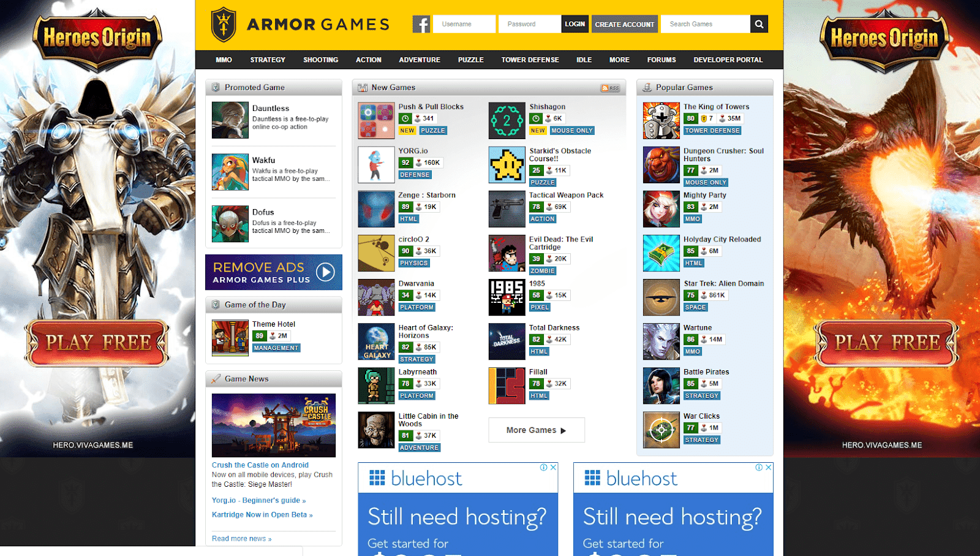This screenshot has height=556, width=980.
Task: Open the Crush the Castle on Android link
Action: (260, 465)
